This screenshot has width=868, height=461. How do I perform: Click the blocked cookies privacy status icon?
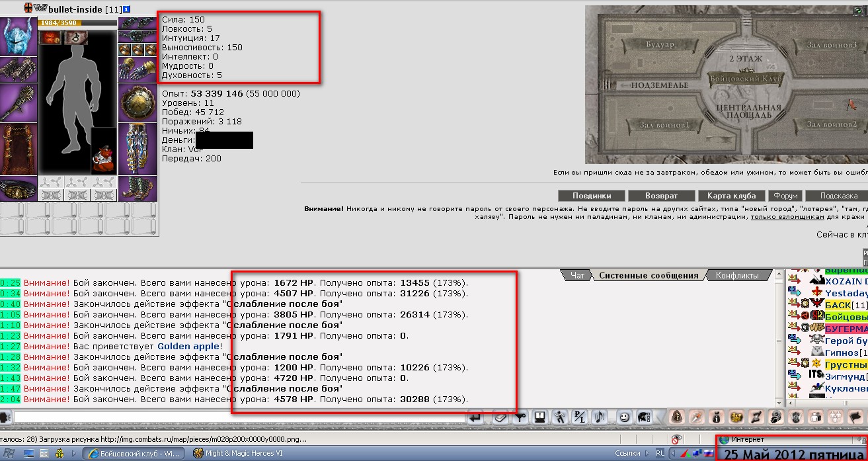[676, 439]
